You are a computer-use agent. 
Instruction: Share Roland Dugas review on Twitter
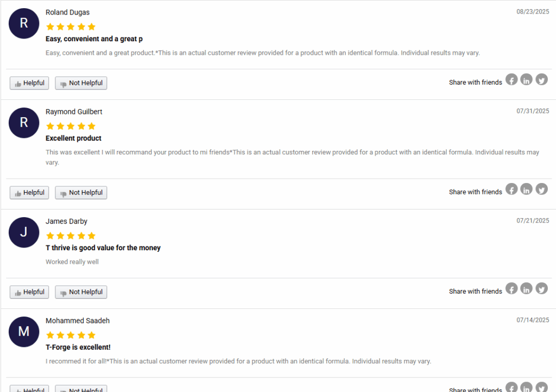pos(541,79)
